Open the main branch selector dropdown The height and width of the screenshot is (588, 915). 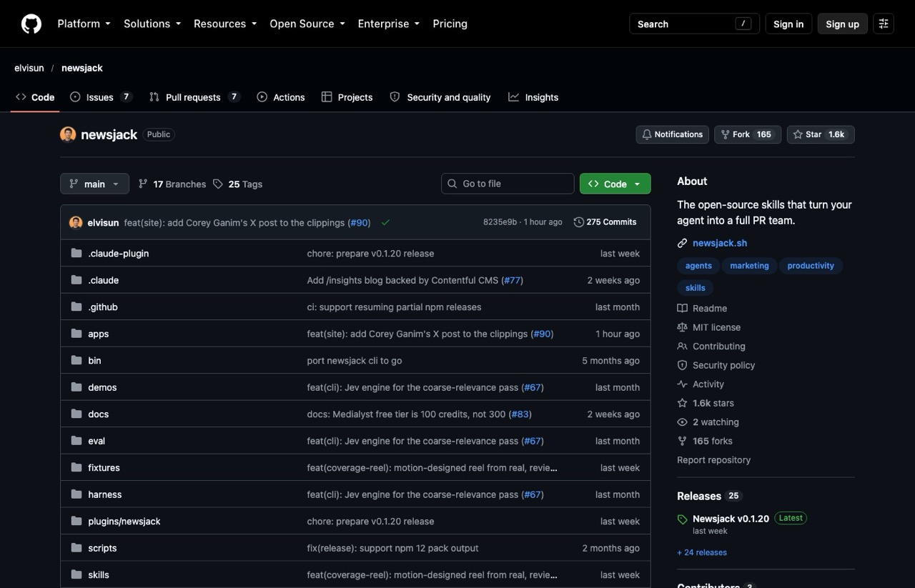click(94, 184)
